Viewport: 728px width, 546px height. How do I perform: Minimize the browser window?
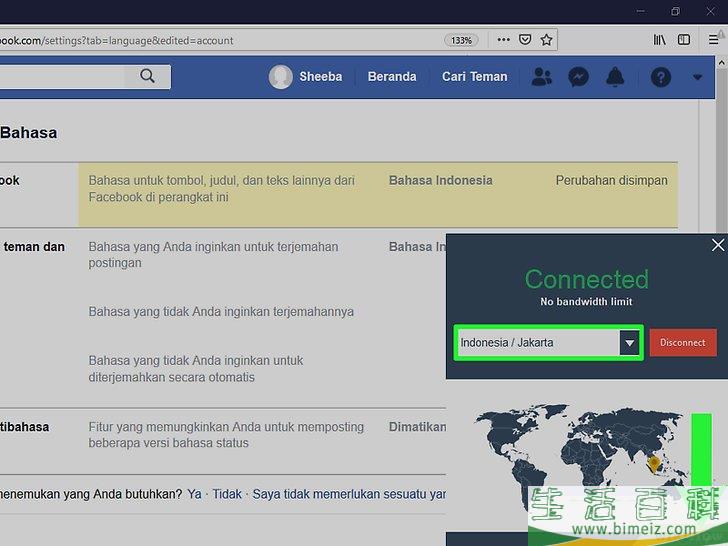coord(641,11)
